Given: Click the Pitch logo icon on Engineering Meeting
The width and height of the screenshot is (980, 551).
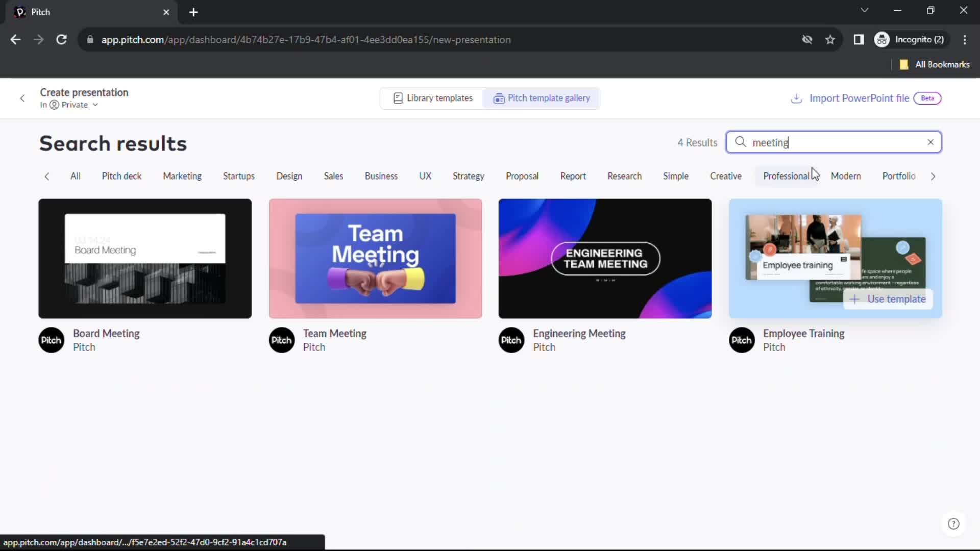Looking at the screenshot, I should coord(511,340).
